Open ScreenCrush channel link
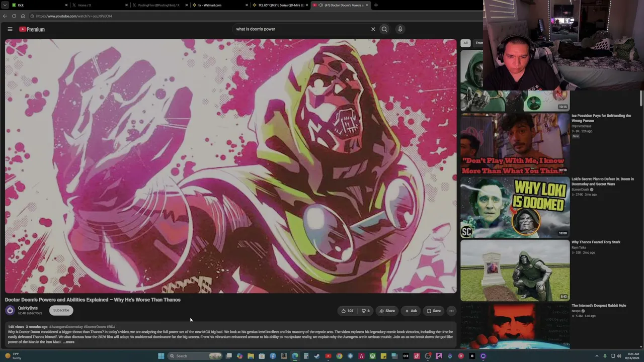 point(580,190)
